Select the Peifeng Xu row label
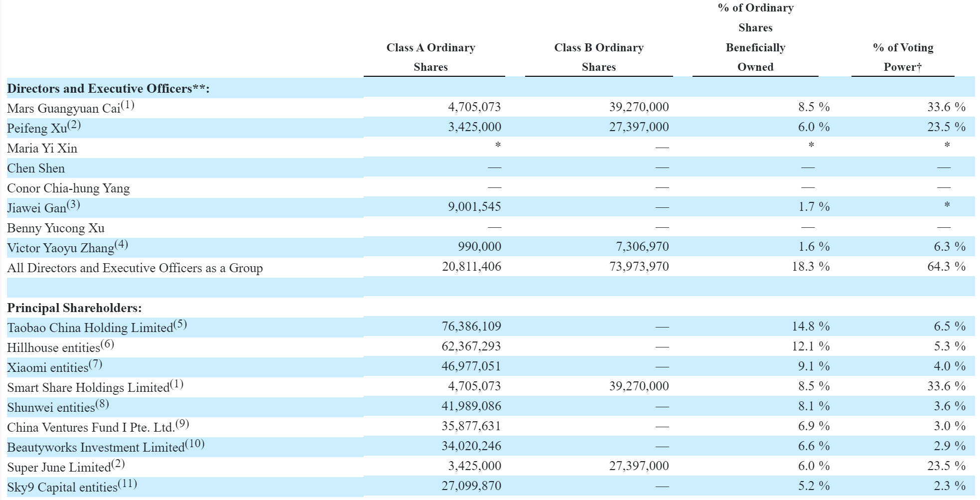The width and height of the screenshot is (980, 500). pos(44,127)
